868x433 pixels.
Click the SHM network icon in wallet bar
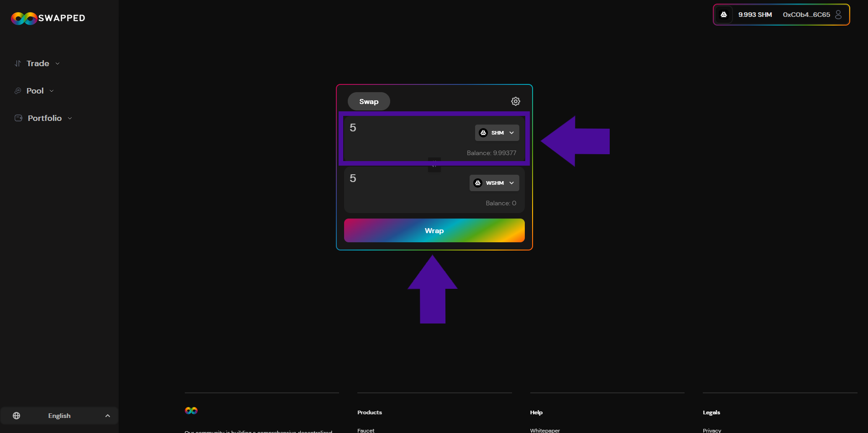[724, 15]
